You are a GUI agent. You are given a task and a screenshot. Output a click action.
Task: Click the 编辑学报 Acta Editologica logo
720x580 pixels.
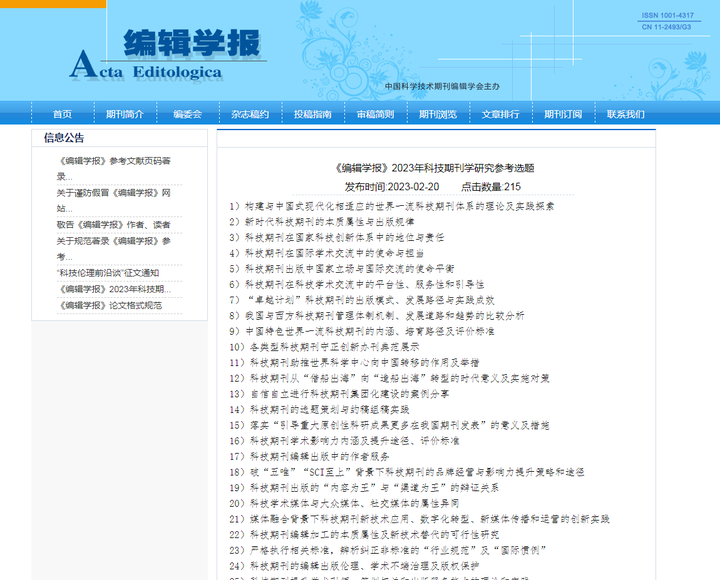tap(168, 55)
